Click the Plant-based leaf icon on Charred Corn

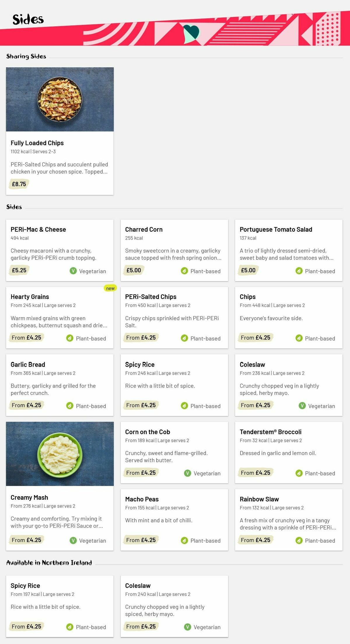pyautogui.click(x=184, y=271)
